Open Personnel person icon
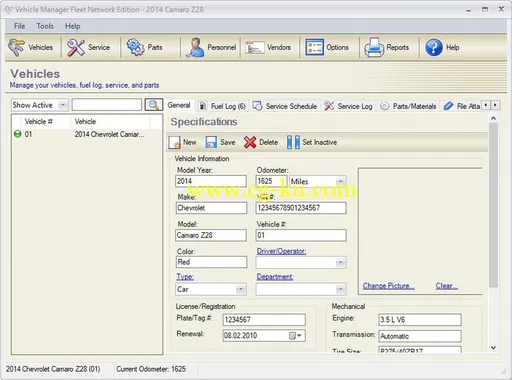 195,47
